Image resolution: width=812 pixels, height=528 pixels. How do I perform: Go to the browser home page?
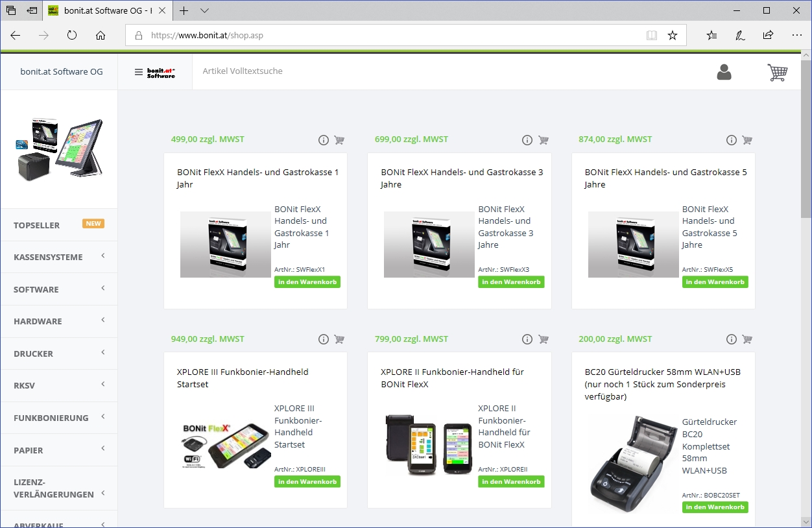(x=101, y=36)
